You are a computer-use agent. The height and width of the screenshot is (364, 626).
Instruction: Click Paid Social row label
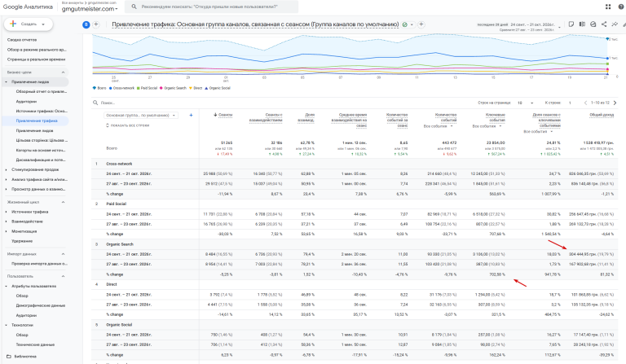click(117, 204)
